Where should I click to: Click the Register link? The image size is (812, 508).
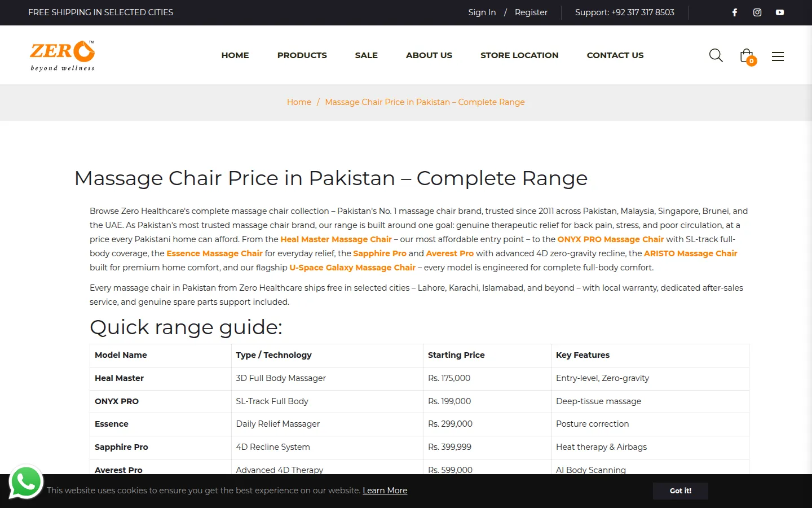click(x=531, y=12)
